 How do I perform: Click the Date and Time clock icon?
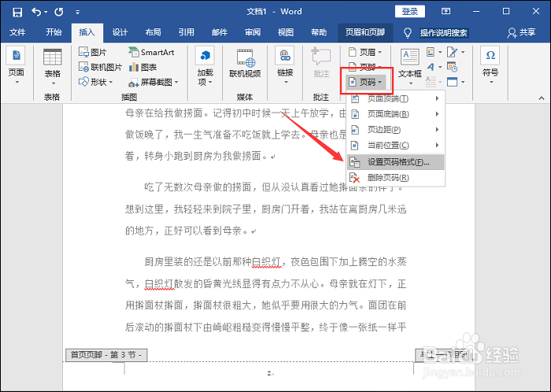(453, 67)
